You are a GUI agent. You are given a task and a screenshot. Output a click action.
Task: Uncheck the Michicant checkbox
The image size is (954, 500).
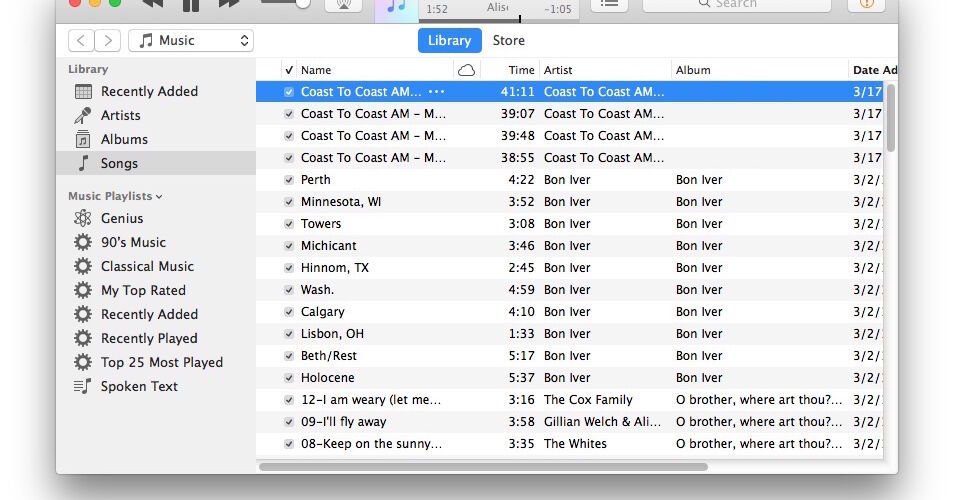[x=289, y=246]
